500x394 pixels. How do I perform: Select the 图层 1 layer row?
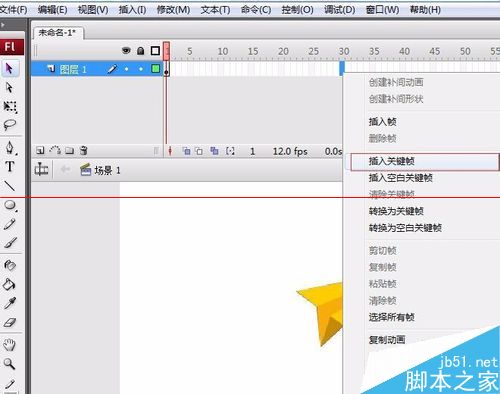[97, 69]
